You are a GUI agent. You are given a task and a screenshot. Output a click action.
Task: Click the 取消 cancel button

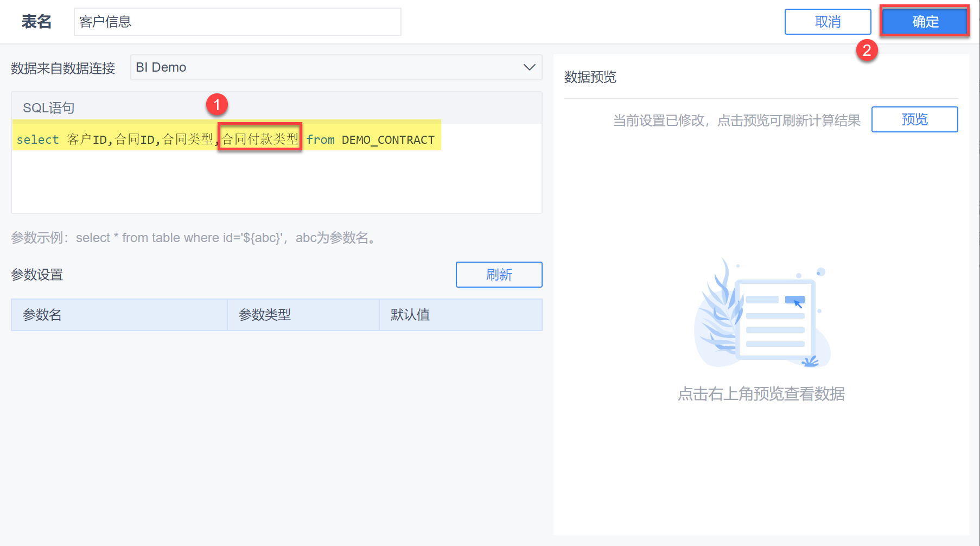coord(828,22)
